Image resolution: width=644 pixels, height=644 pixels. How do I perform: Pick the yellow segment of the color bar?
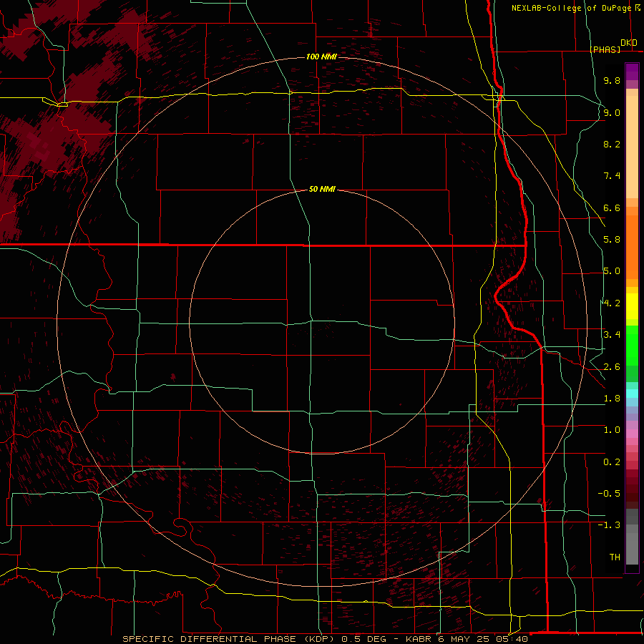coord(632,306)
